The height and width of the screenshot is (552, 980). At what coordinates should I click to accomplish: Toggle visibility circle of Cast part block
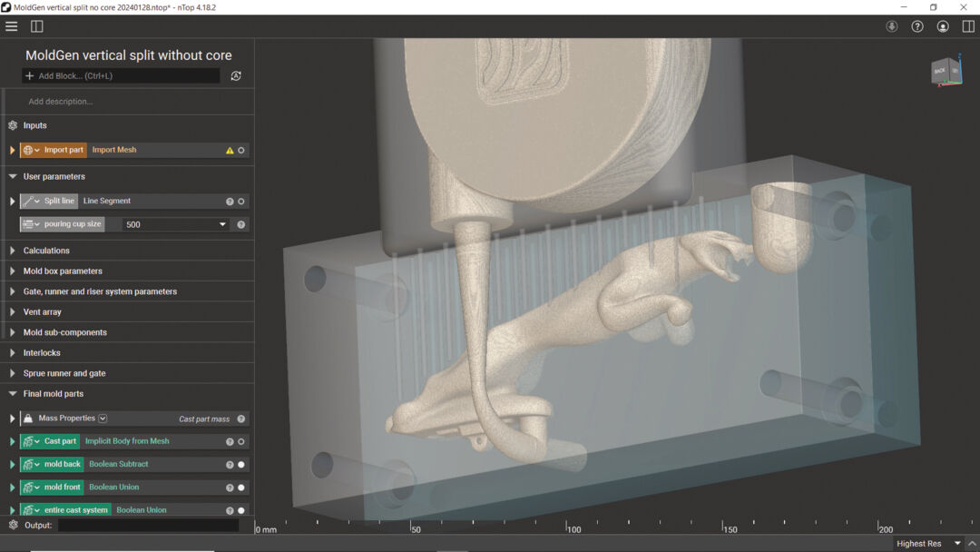241,442
